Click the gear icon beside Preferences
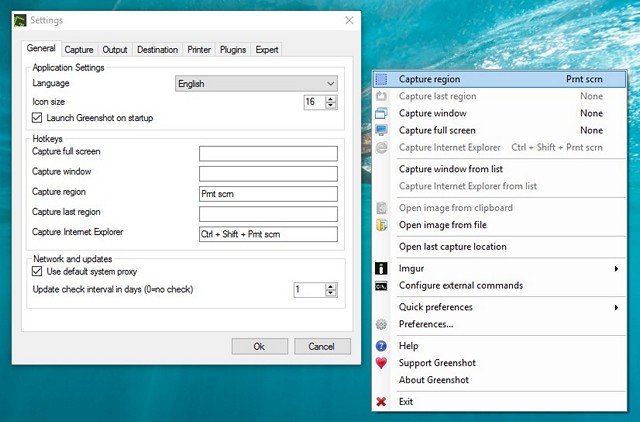Screen dimensions: 640x422 point(381,324)
